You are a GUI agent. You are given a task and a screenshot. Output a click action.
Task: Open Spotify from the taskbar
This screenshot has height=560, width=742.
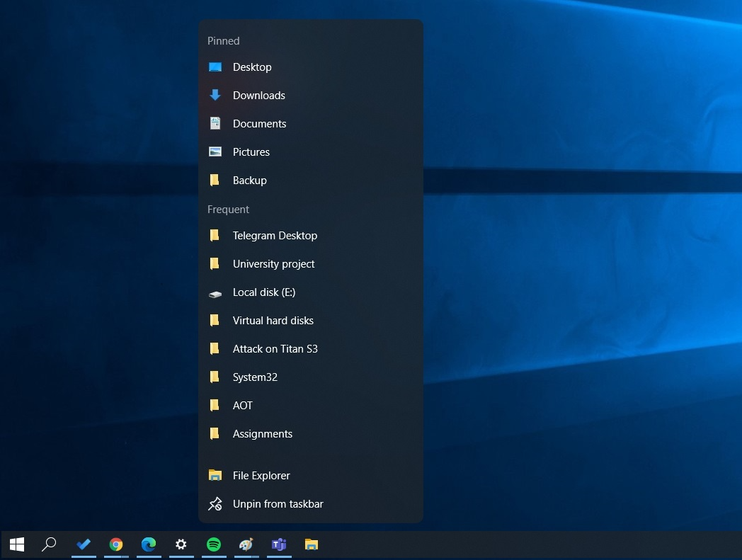[x=214, y=545]
